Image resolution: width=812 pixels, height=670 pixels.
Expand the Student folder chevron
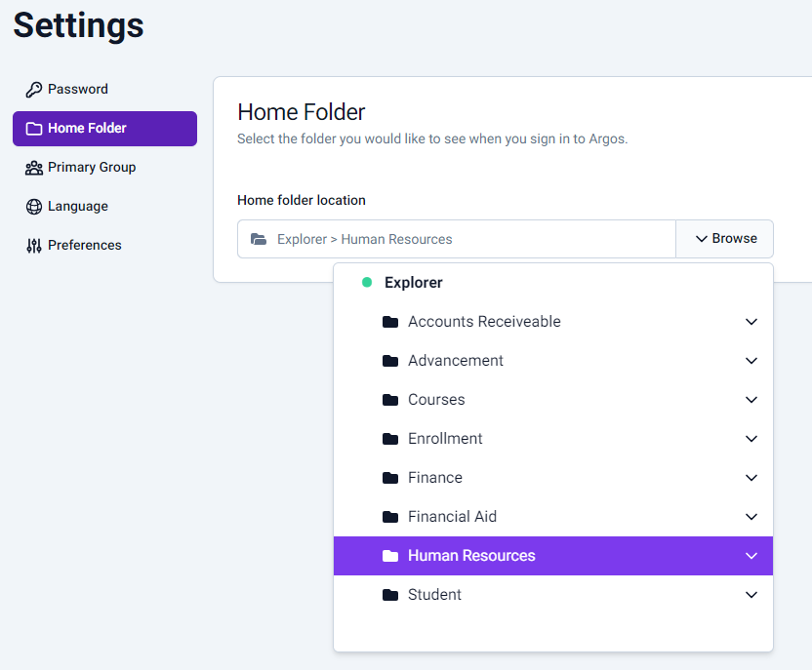[x=751, y=595]
